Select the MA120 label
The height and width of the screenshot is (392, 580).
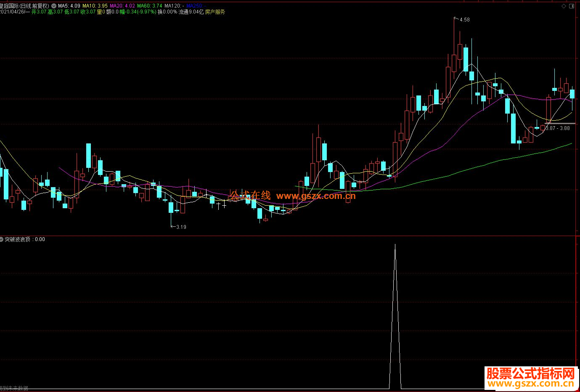coord(174,6)
